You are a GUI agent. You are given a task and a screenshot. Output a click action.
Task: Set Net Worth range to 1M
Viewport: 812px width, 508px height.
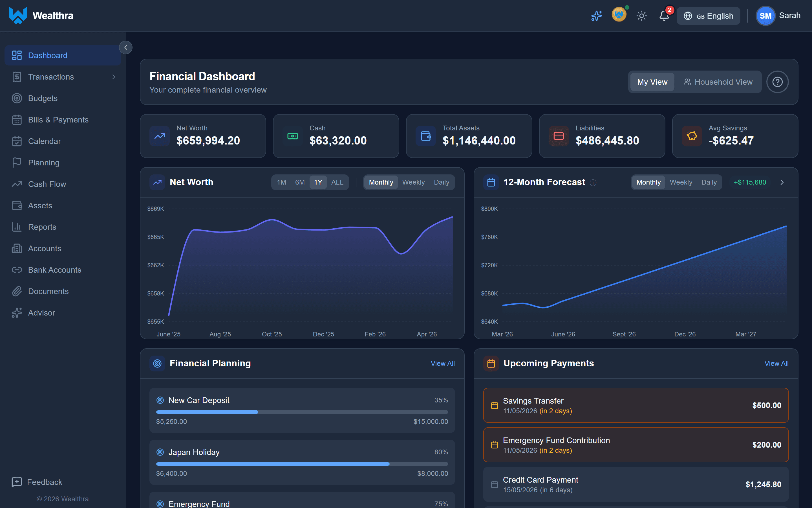[281, 182]
